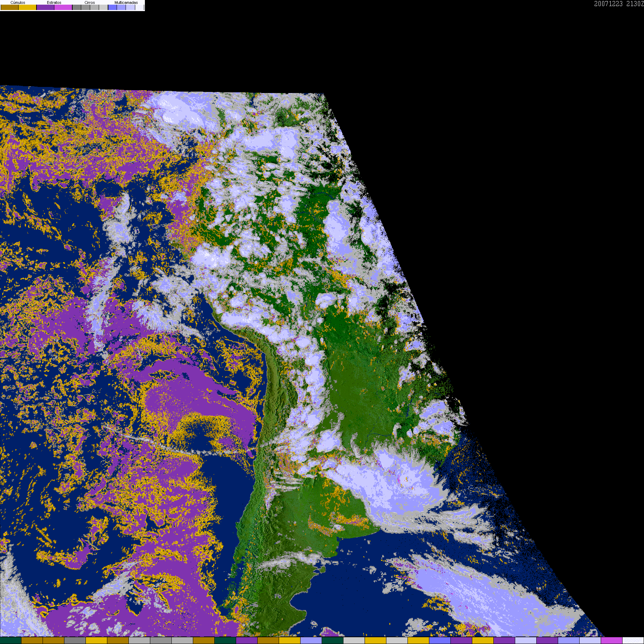This screenshot has width=644, height=644.
Task: Click the middle blue Multicamadas legend swatch
Action: click(121, 7)
